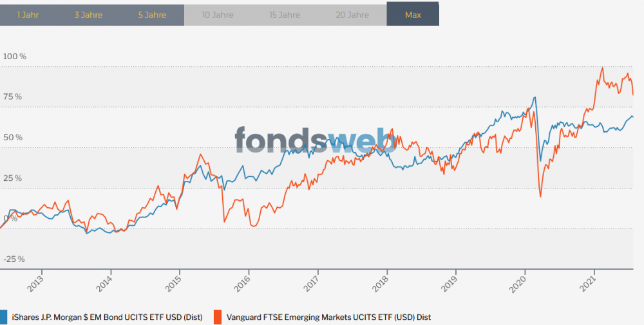This screenshot has height=325, width=644.
Task: Toggle the iShares J.P. Morgan $ EM Bond series label
Action: [x=108, y=317]
